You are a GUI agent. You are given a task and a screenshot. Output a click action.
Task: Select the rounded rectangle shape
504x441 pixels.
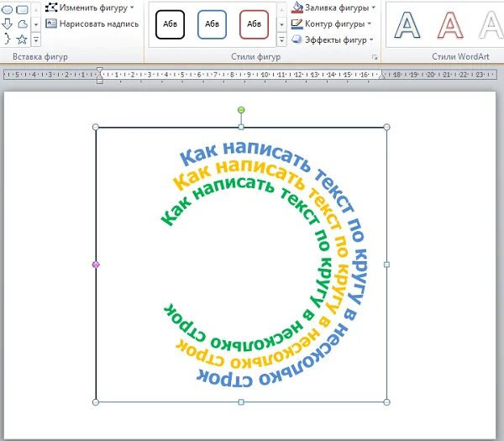(22, 9)
